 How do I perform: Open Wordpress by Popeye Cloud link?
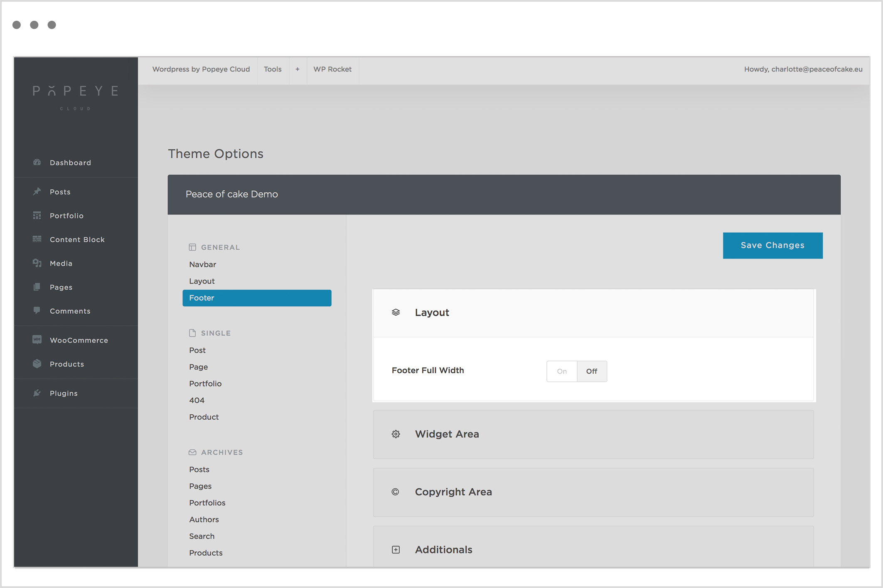pyautogui.click(x=201, y=69)
